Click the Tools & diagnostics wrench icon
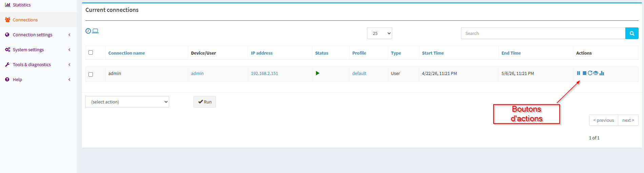 7,64
